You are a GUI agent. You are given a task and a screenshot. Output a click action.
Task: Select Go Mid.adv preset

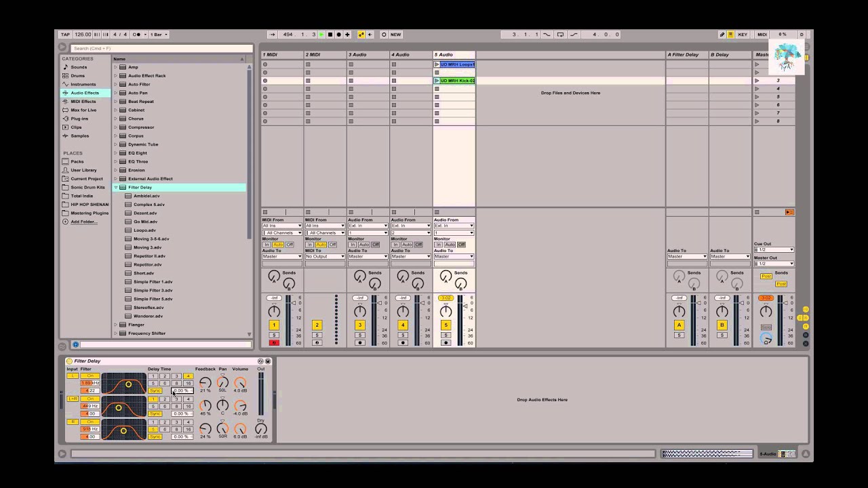(x=145, y=222)
